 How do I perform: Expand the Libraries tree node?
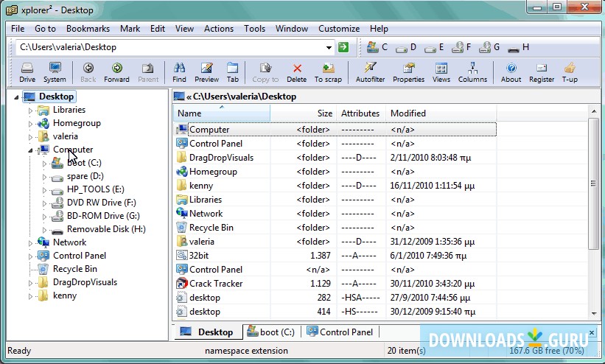[x=31, y=111]
